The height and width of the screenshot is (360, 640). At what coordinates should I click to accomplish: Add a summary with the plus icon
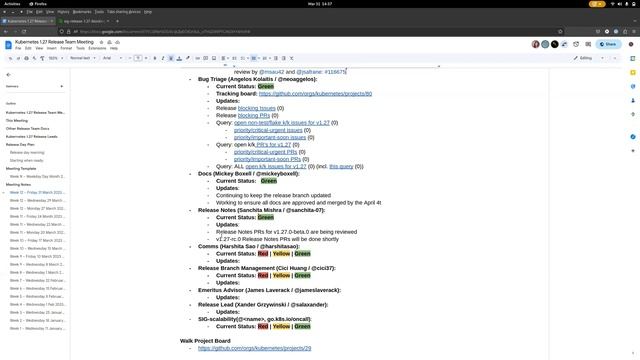(x=62, y=87)
